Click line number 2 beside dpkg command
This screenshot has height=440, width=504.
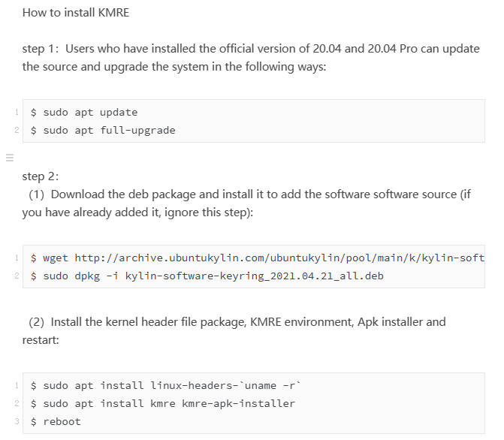pyautogui.click(x=17, y=276)
